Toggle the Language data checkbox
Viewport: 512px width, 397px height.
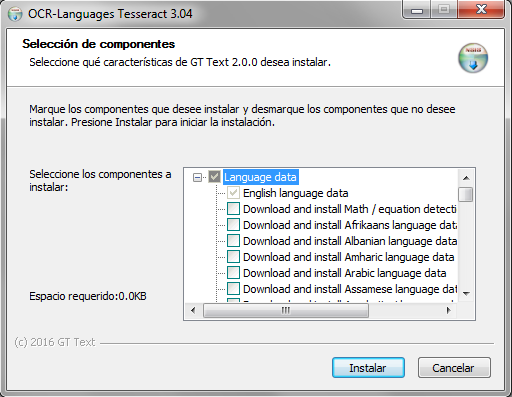[x=214, y=177]
